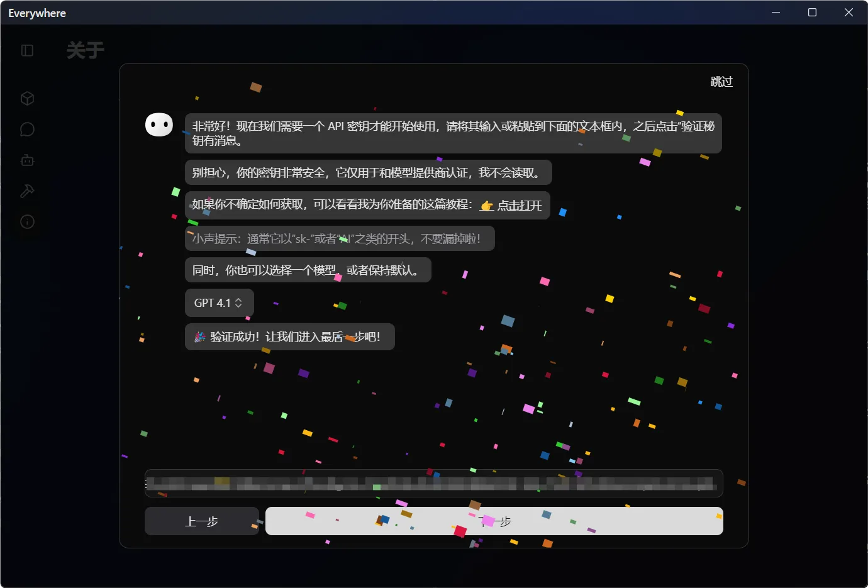The image size is (868, 588).
Task: Maximize the Everywhere window
Action: coord(812,13)
